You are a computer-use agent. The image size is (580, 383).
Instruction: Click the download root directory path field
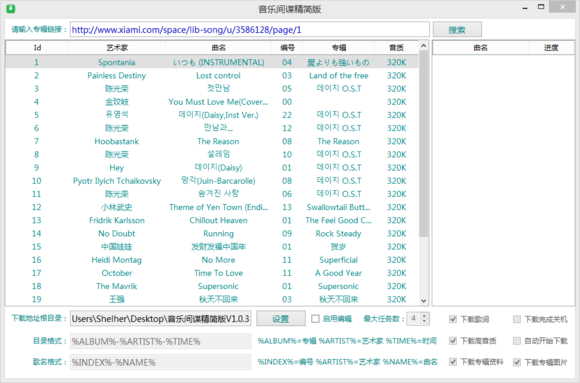point(161,319)
